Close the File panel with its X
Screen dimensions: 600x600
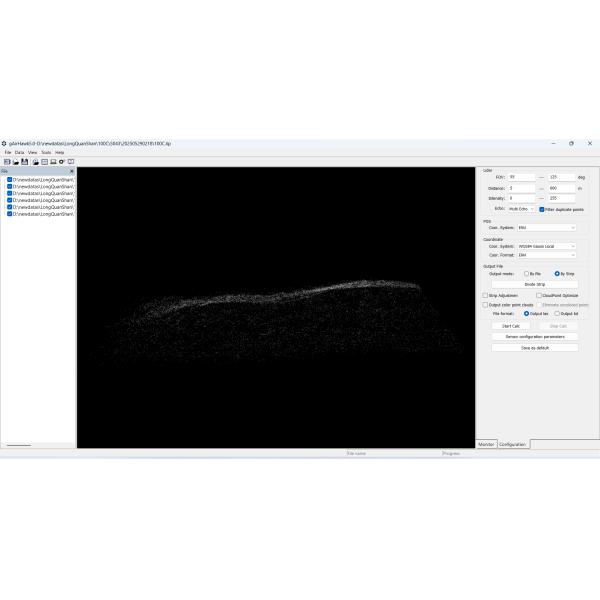click(72, 171)
